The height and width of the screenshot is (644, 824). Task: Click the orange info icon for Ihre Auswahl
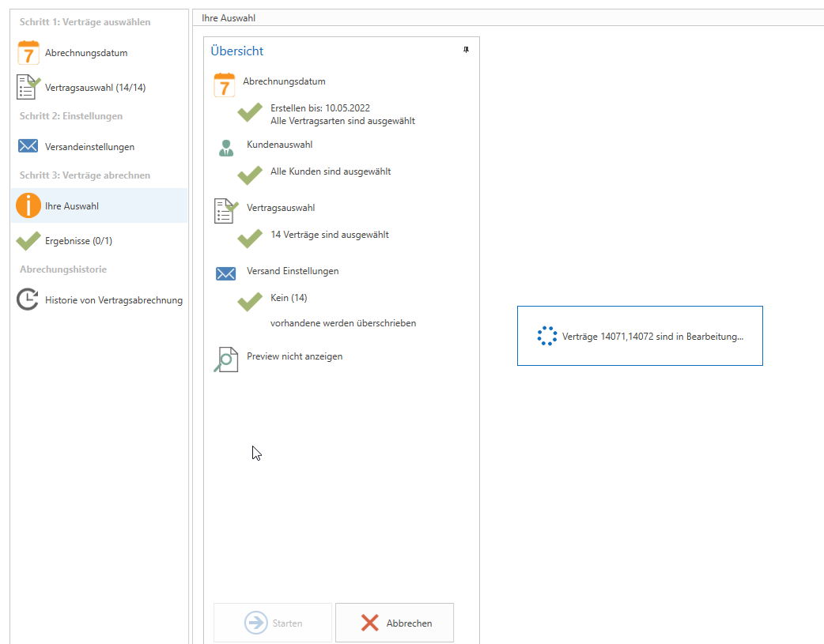[x=28, y=205]
